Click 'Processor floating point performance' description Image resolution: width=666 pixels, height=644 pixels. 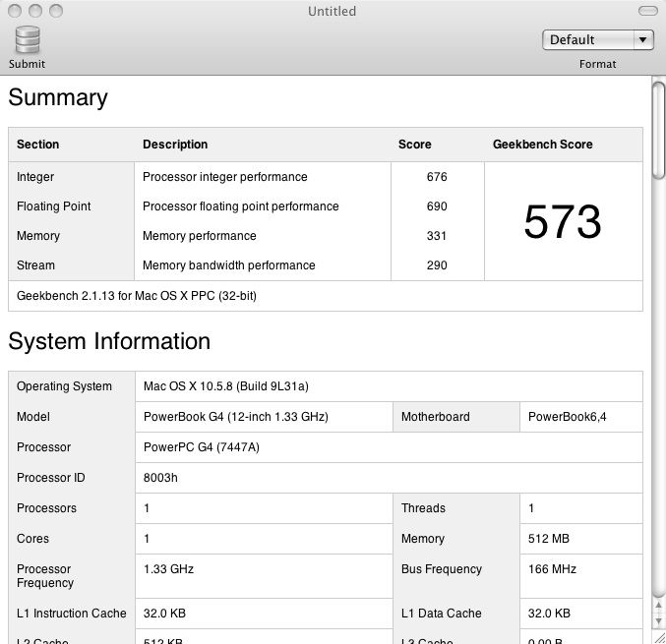(x=240, y=206)
